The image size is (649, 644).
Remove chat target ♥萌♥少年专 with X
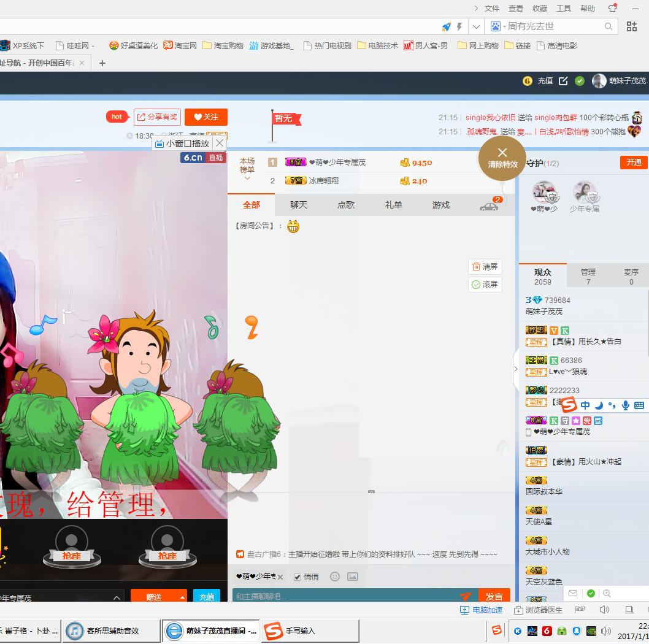pos(280,577)
